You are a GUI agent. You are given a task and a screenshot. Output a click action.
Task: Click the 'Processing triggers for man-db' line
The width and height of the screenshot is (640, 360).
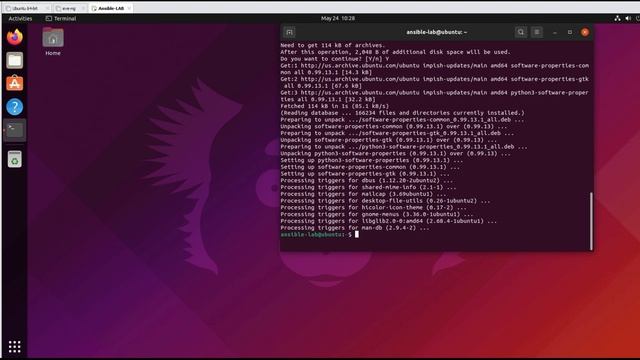[x=355, y=228]
